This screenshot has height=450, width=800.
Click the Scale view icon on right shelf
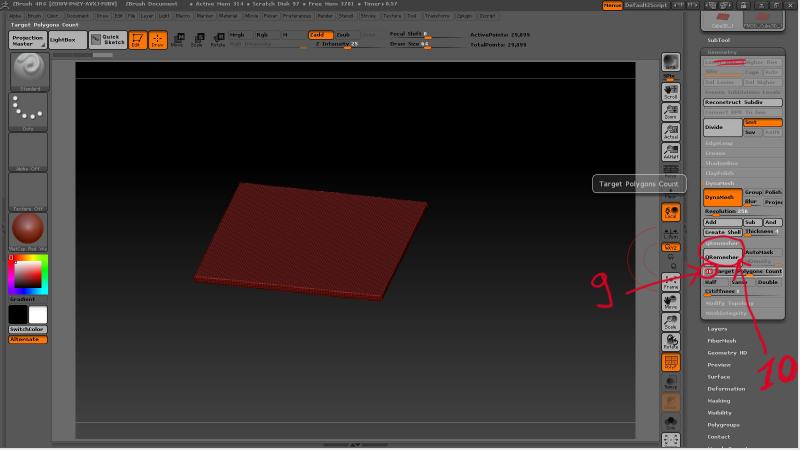point(671,322)
